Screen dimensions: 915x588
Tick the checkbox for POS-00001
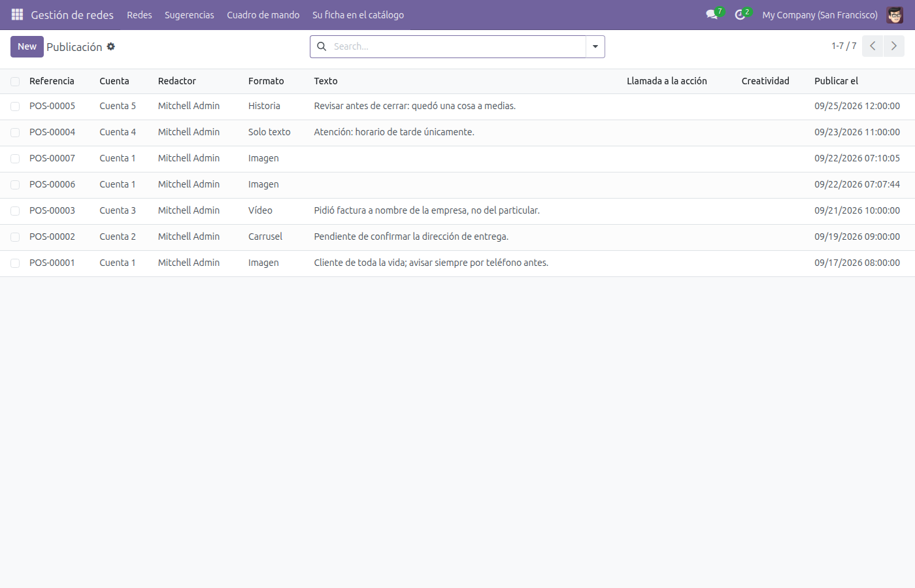coord(15,263)
